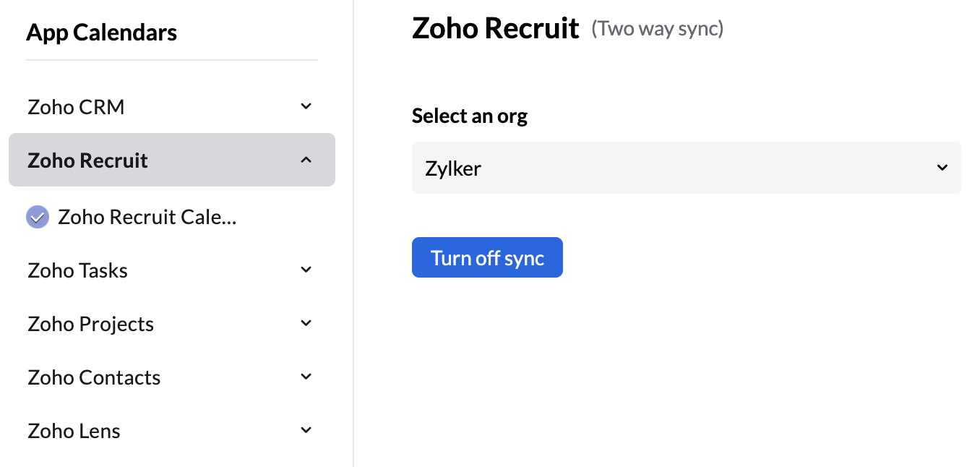Expand the Zoho Projects chevron arrow
This screenshot has width=980, height=467.
[306, 323]
